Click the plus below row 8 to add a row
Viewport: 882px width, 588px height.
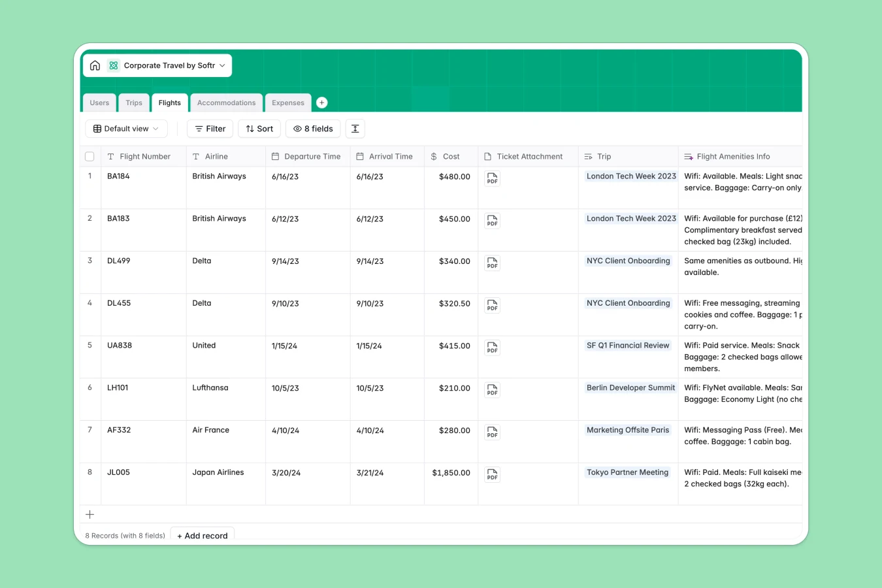click(90, 514)
